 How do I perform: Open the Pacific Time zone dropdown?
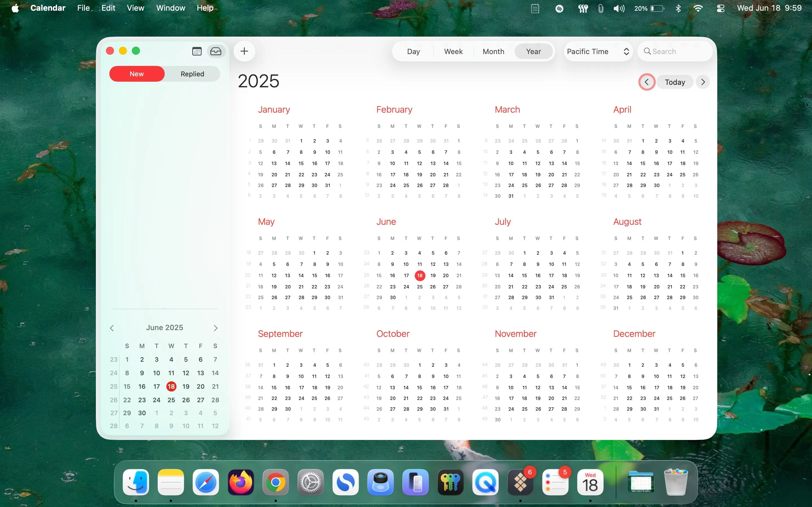coord(598,52)
